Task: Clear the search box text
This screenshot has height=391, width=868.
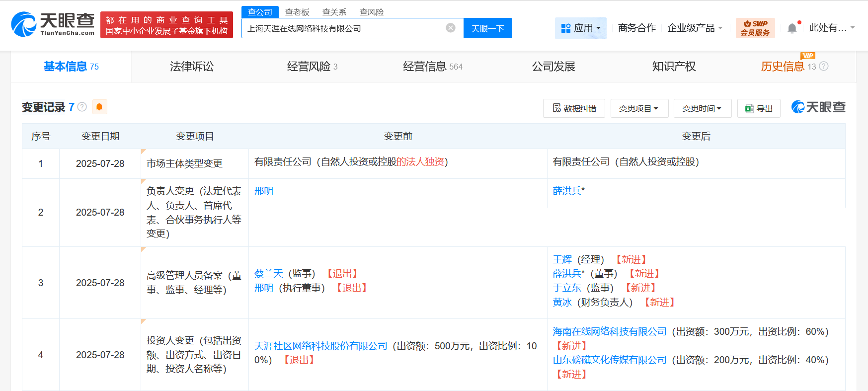Action: (x=451, y=28)
